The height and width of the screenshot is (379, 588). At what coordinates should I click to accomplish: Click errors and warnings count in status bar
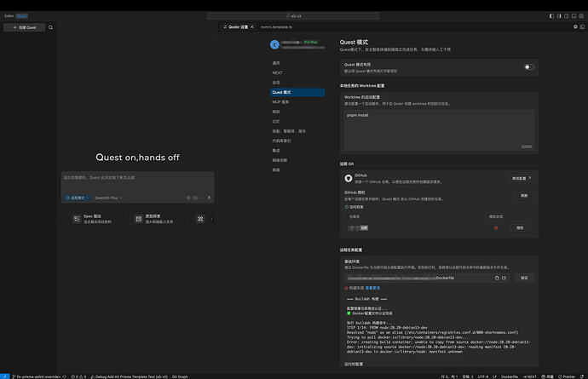pos(78,376)
